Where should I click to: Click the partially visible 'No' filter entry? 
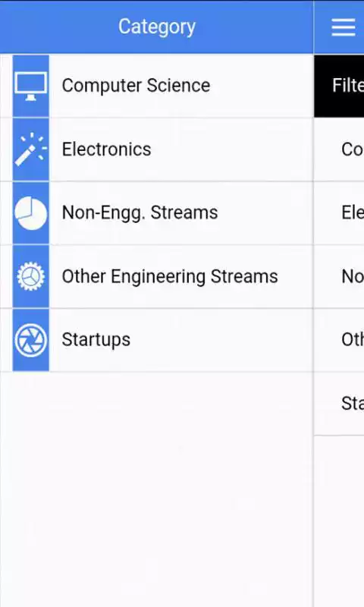339,276
